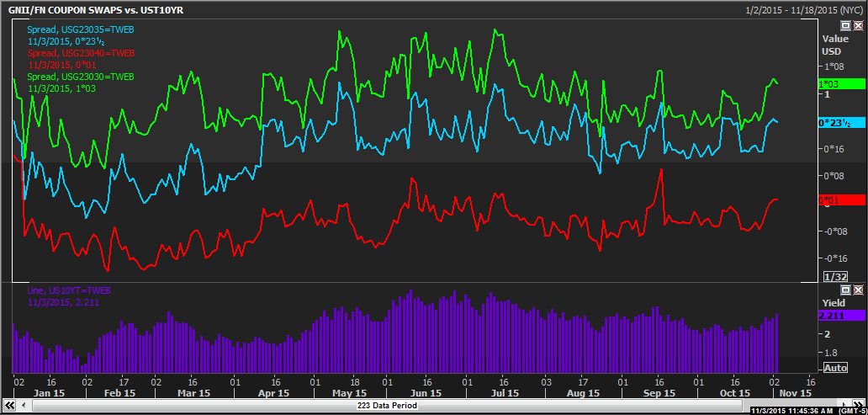Maximize the upper spread chart pane
Screen dimensions: 868x415
coord(845,26)
